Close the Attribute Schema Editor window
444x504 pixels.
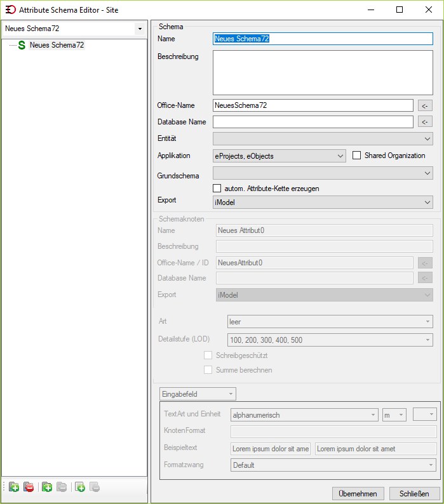tap(429, 10)
